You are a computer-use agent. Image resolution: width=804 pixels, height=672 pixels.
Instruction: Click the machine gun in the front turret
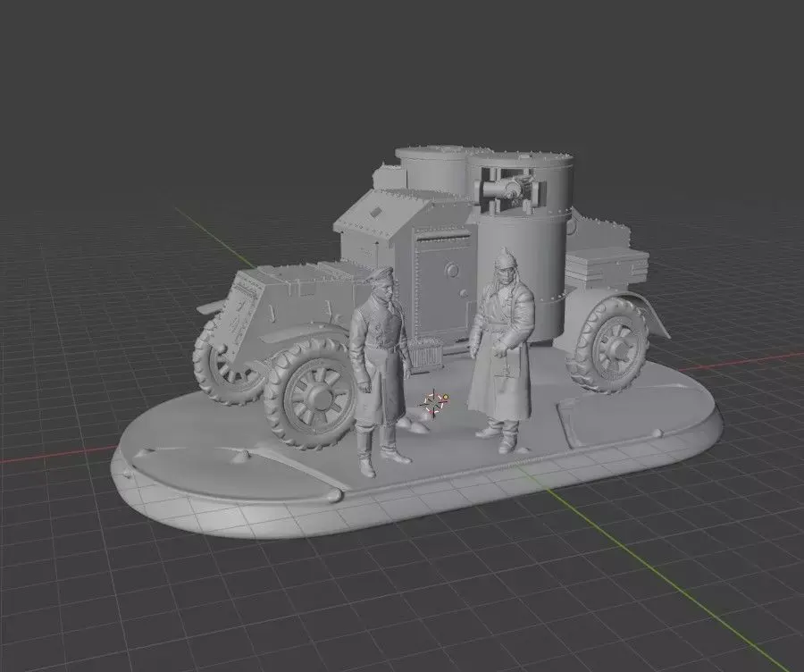pos(508,192)
